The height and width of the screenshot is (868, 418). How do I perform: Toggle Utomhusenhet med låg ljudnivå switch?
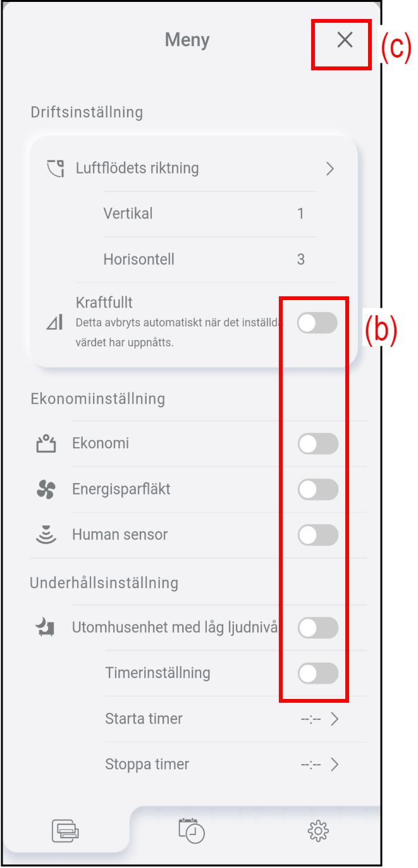tap(317, 628)
